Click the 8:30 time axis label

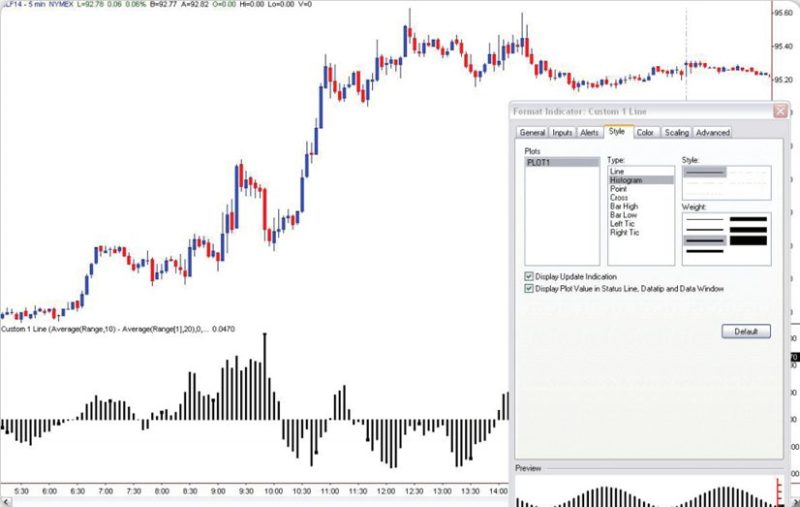190,491
